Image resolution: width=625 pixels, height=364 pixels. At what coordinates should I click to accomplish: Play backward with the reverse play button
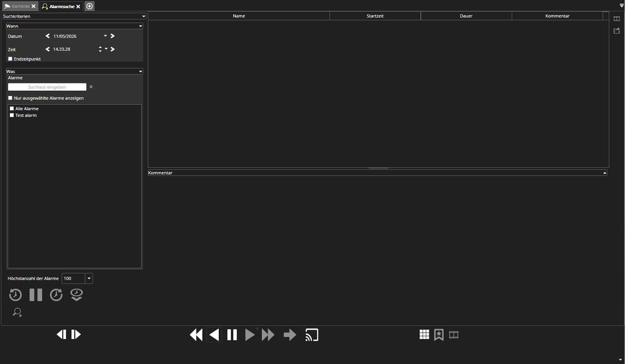coord(214,335)
